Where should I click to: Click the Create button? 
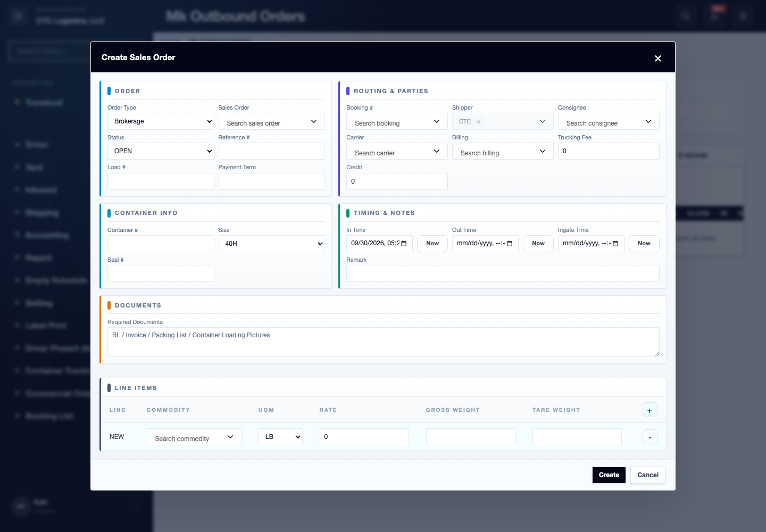point(609,475)
